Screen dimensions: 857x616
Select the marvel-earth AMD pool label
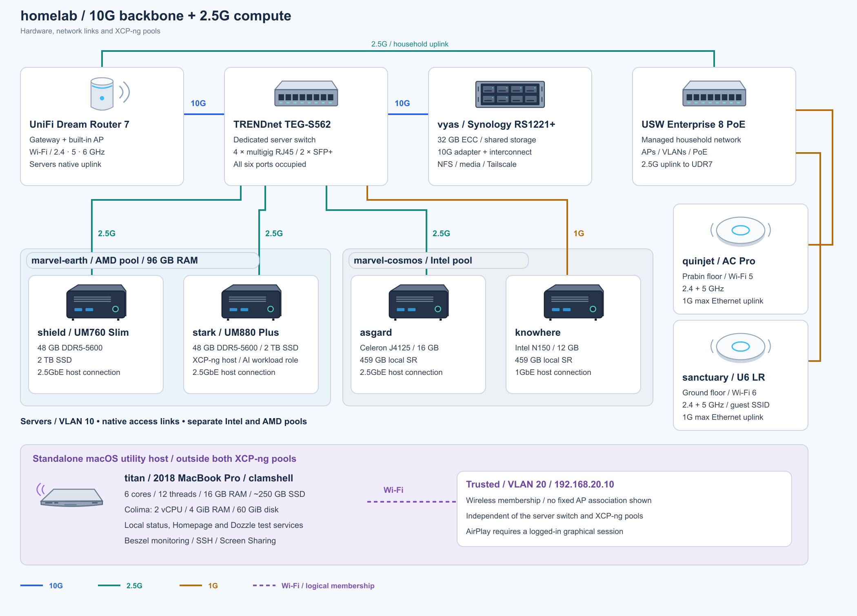coord(142,260)
